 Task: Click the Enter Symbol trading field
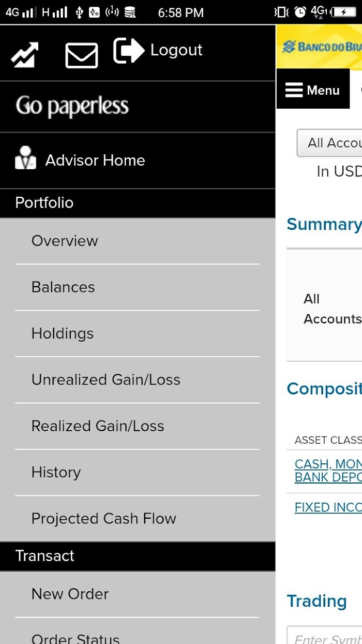click(x=325, y=636)
